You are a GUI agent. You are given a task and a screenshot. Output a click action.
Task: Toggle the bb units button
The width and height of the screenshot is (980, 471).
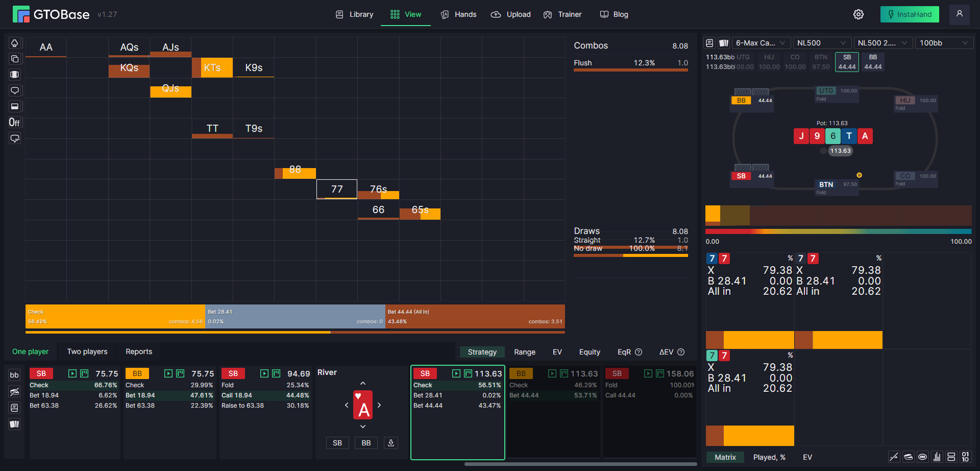click(x=14, y=375)
